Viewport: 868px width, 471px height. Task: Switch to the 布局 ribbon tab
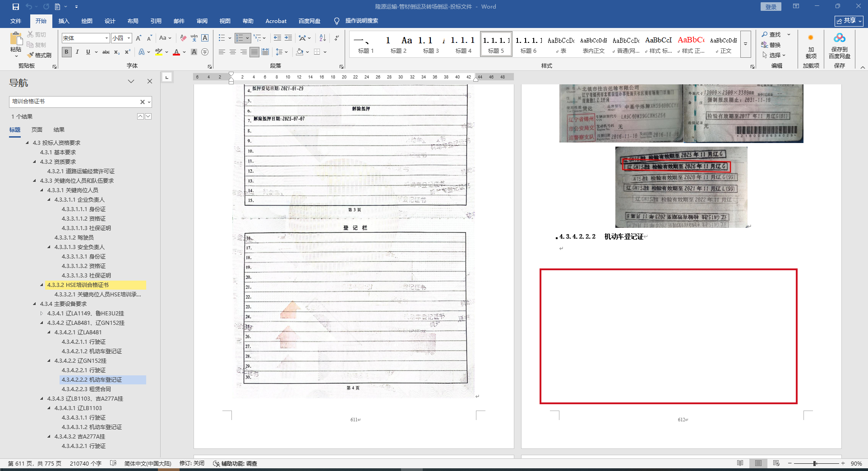133,21
